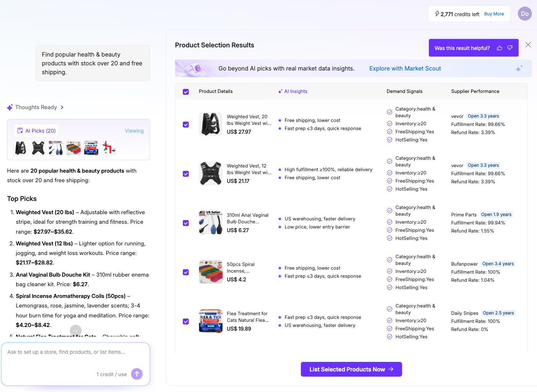Open the Flea Treatment product image

click(211, 321)
